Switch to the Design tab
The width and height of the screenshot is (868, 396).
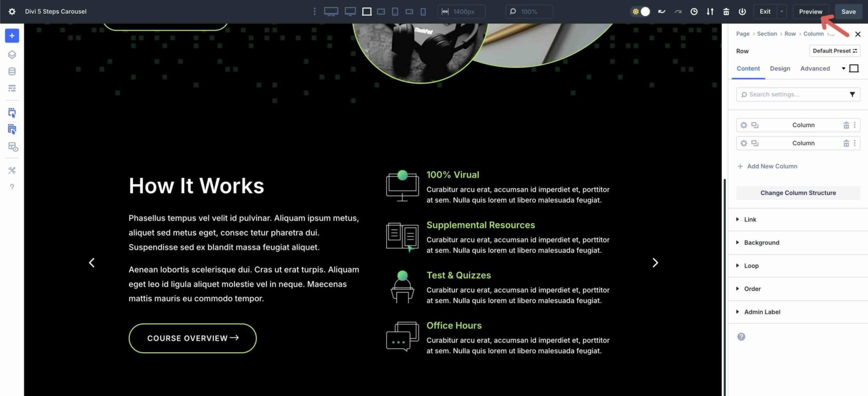[780, 69]
